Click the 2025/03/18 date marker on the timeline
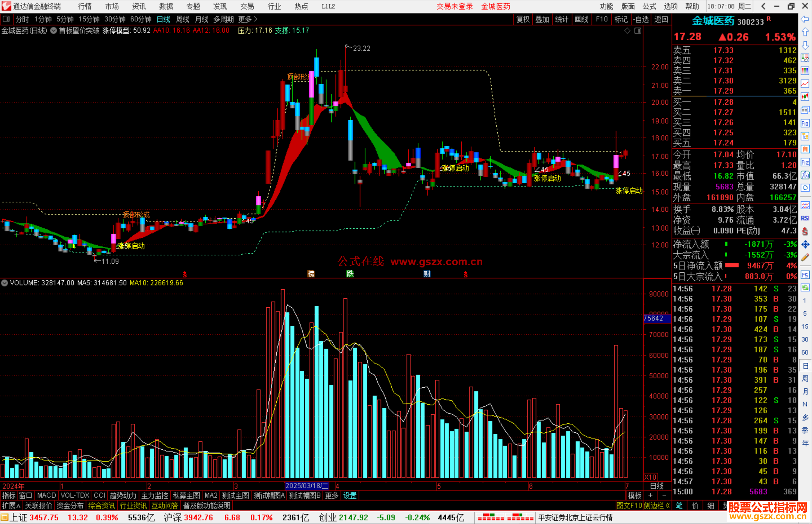The image size is (812, 524). pos(307,486)
